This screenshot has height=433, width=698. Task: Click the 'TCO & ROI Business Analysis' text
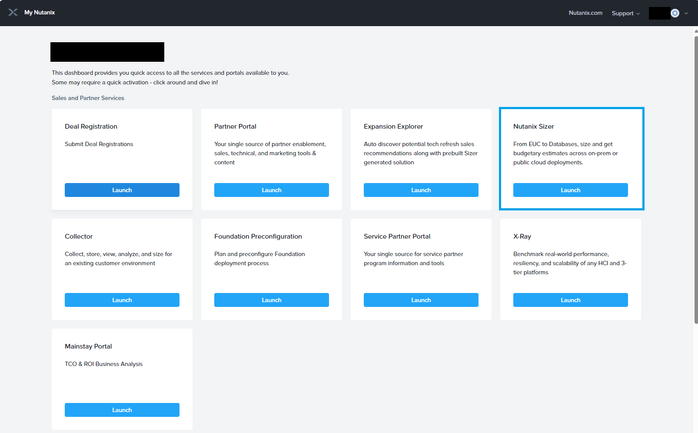(x=104, y=364)
